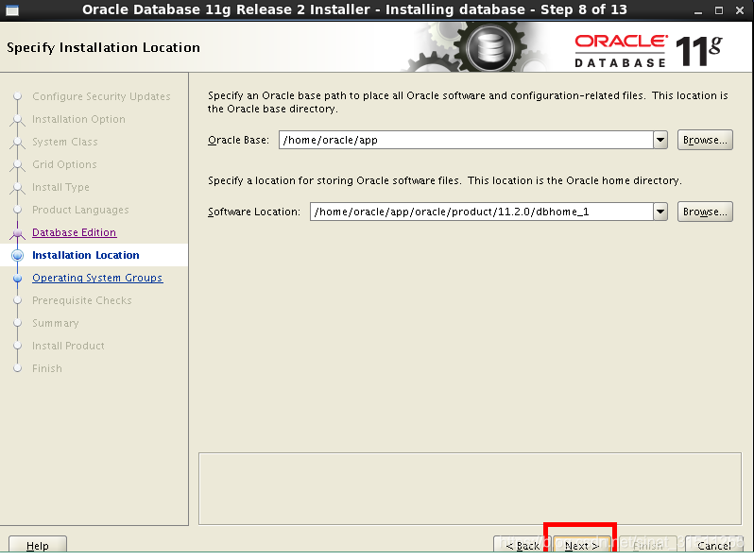Click the Oracle Base field label

click(238, 140)
